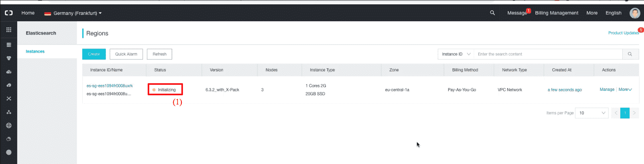The width and height of the screenshot is (644, 164).
Task: Open the products grid icon in sidebar
Action: click(9, 30)
